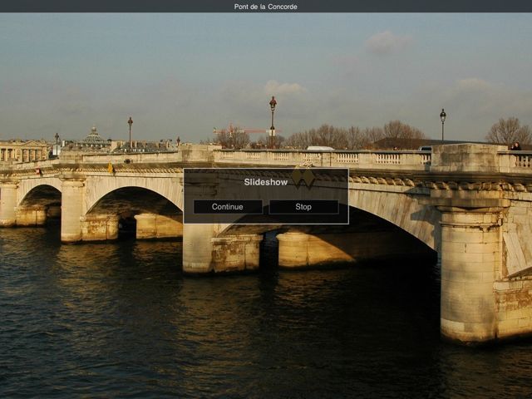Screen dimensions: 532x399
Task: Stop the slideshow
Action: 303,207
